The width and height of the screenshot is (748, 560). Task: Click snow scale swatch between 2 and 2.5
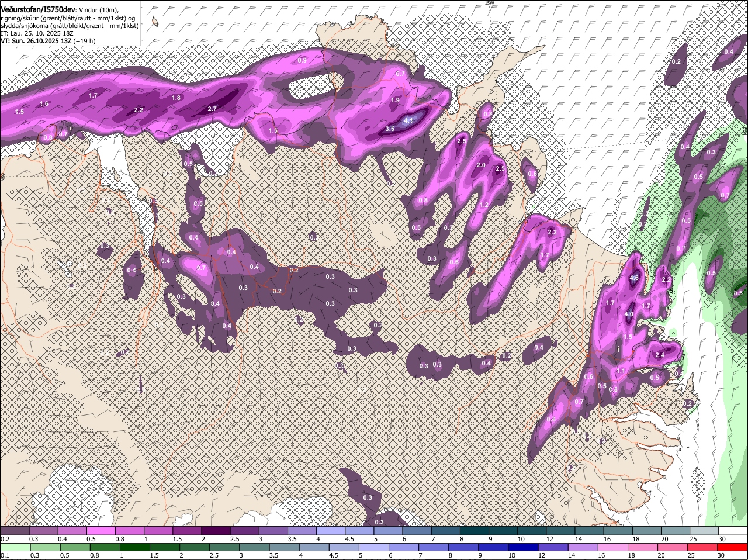coord(216,530)
